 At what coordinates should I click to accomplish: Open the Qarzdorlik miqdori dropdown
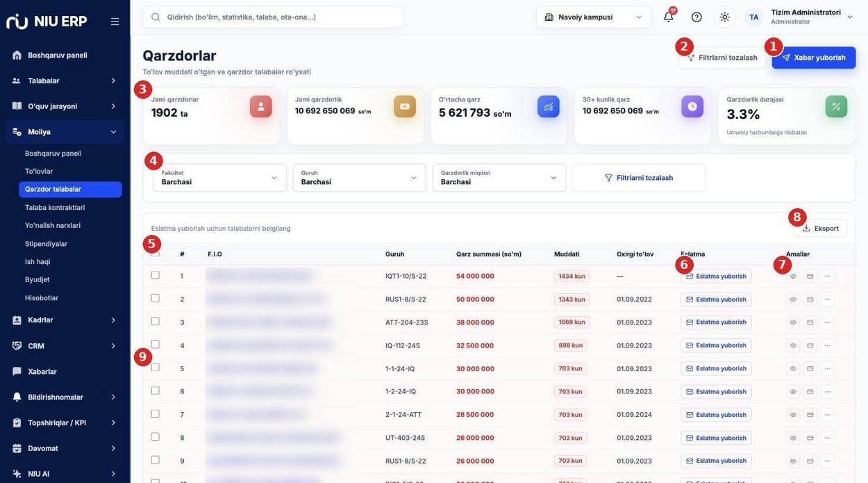[x=499, y=178]
